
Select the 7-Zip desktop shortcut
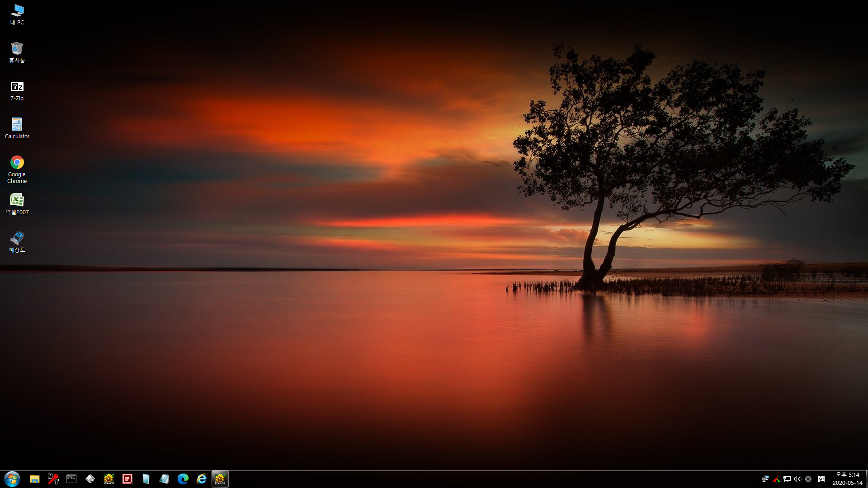click(x=17, y=90)
